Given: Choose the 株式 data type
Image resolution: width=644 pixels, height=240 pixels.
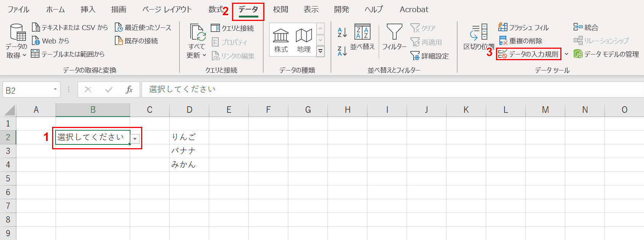Looking at the screenshot, I should [281, 40].
